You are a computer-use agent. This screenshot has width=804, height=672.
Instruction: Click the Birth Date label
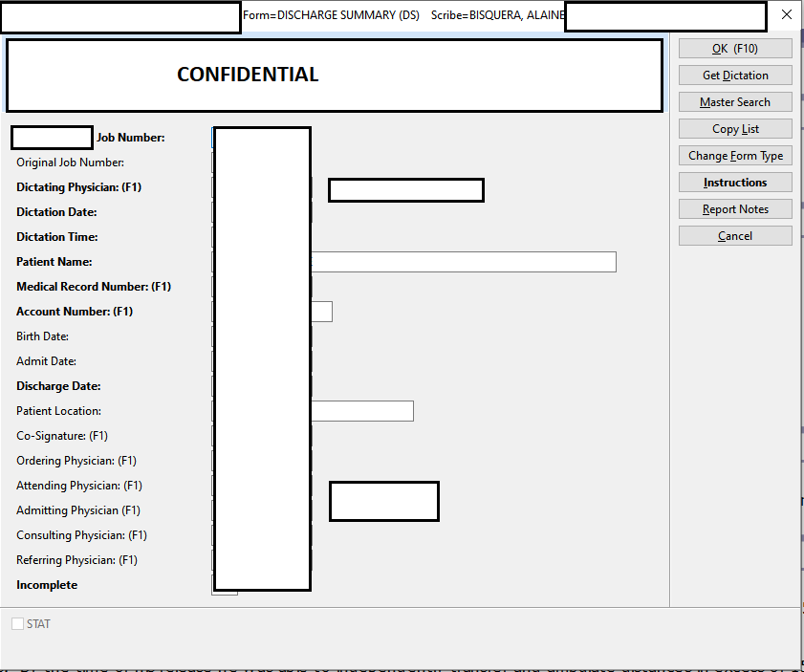click(43, 336)
